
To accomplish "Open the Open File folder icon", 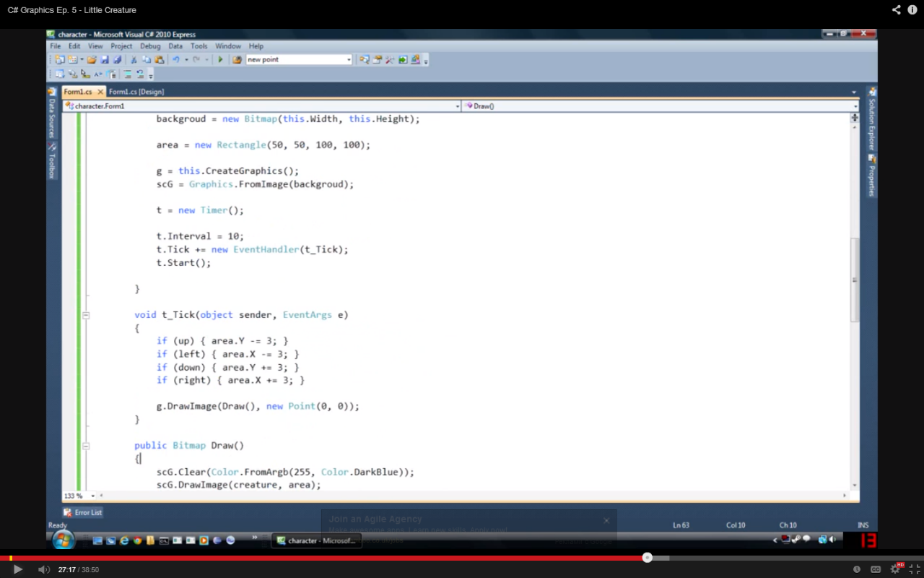I will 92,60.
